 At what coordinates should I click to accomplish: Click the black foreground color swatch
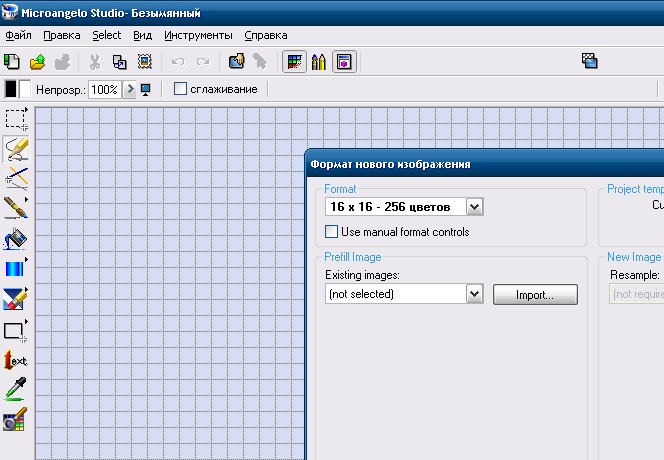point(11,89)
